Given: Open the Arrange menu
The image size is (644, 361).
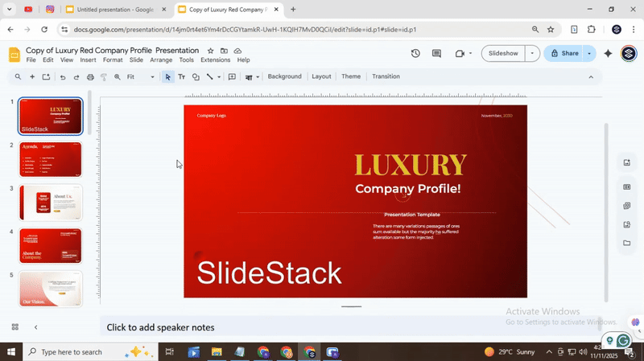Looking at the screenshot, I should tap(161, 60).
